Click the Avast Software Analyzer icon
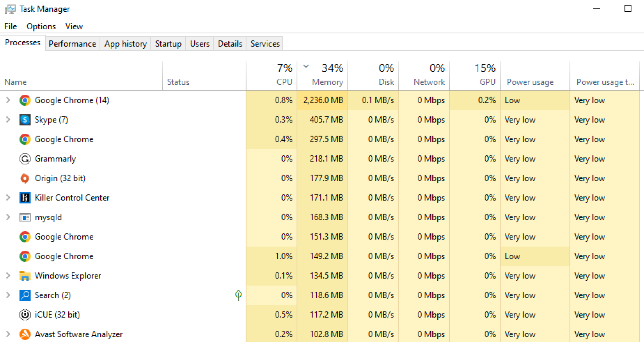644x342 pixels. [x=25, y=334]
